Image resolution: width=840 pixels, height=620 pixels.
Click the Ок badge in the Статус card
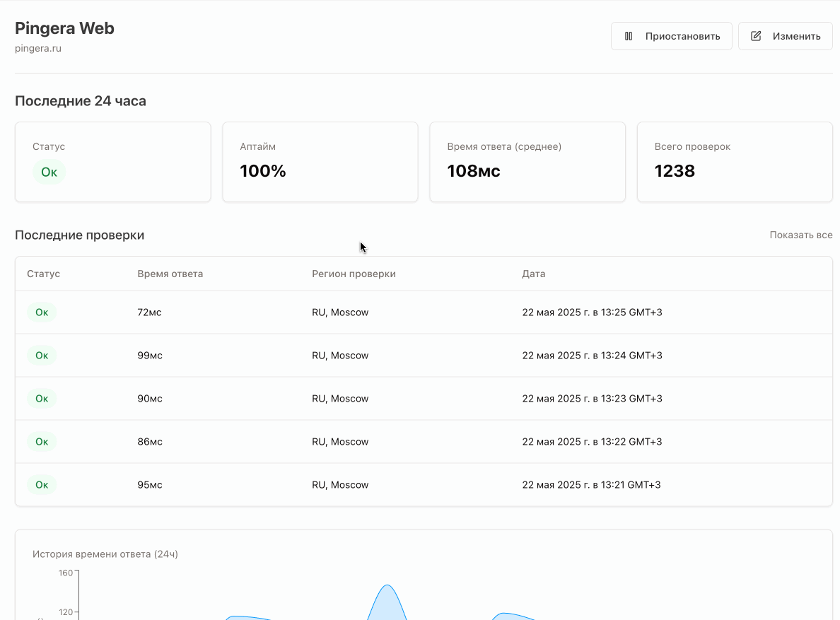pyautogui.click(x=49, y=172)
